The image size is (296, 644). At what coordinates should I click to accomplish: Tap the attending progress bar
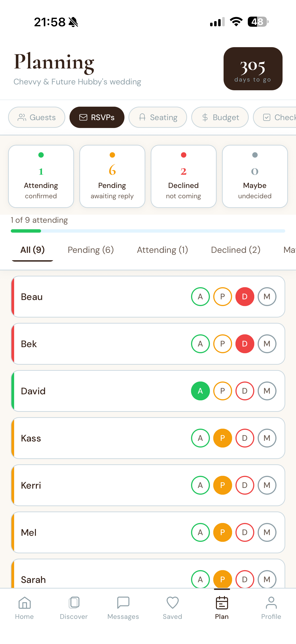tap(148, 231)
